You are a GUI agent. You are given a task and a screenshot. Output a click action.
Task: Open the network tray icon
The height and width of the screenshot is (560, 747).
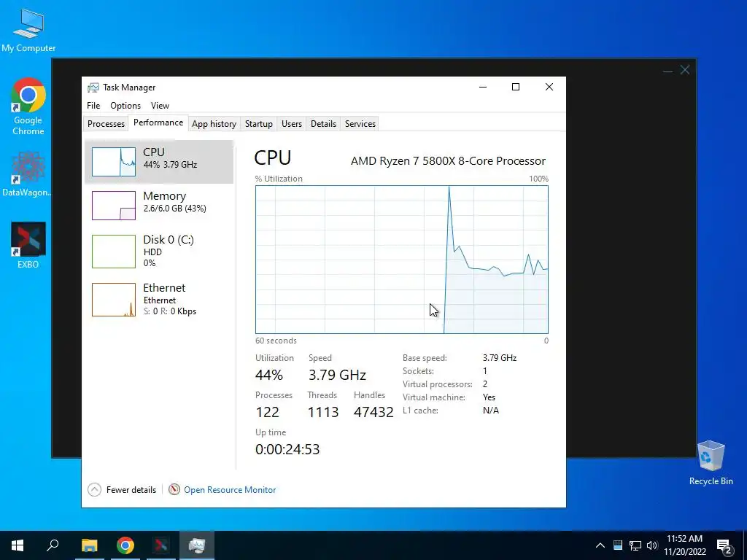(635, 545)
